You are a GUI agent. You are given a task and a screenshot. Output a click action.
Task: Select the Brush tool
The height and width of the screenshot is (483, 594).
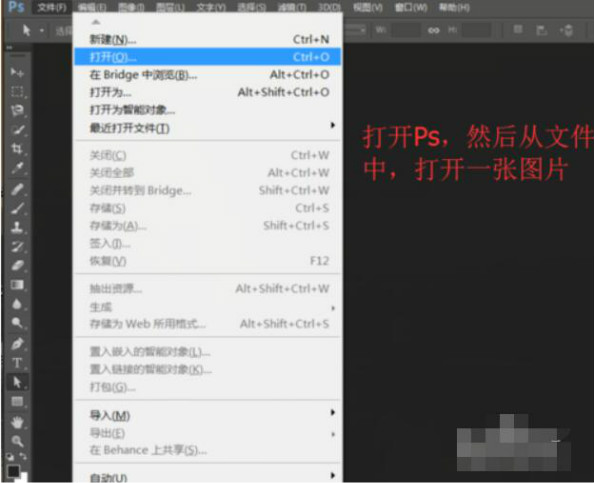click(x=17, y=208)
